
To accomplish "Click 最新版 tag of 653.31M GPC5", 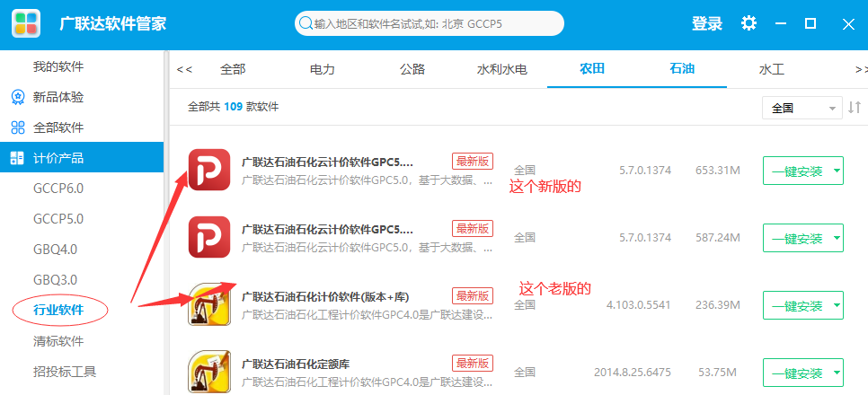I will [473, 161].
